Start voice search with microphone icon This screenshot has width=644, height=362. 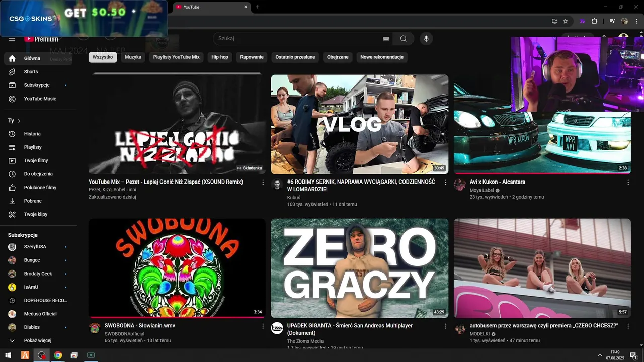pos(426,39)
